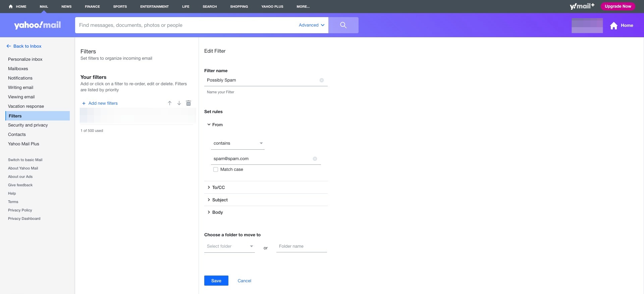Viewport: 644px width, 294px height.
Task: Expand the To/CC rule section
Action: 218,187
